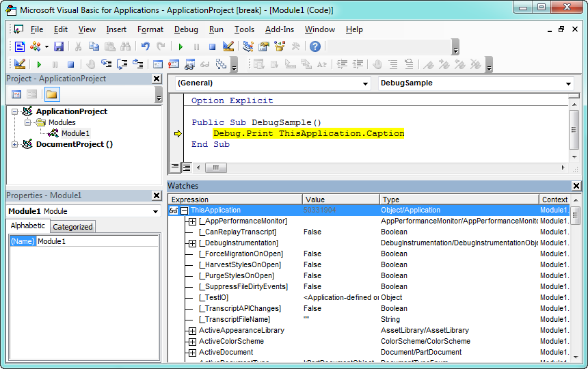The image size is (588, 369).
Task: Click the Step Over debug icon
Action: click(122, 64)
